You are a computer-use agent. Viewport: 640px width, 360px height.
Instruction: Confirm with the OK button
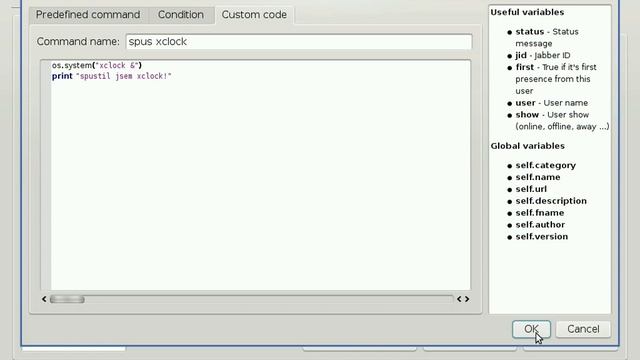[531, 329]
